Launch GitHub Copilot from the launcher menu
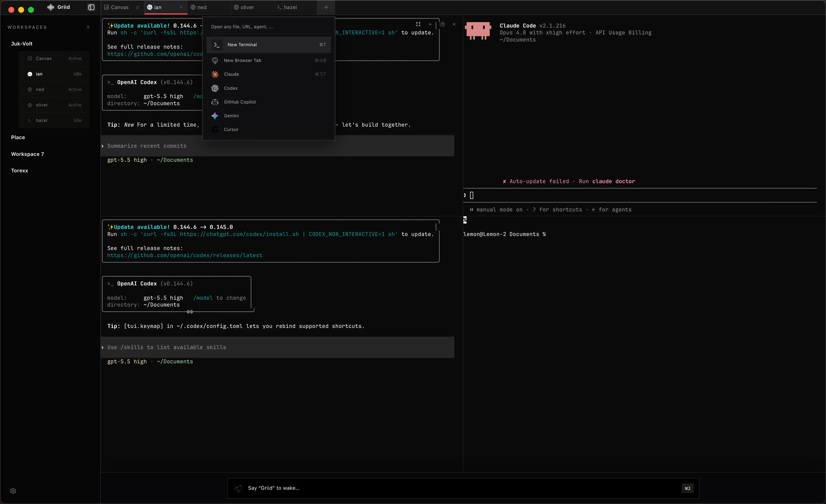Screen dimensions: 826x504 point(268,102)
